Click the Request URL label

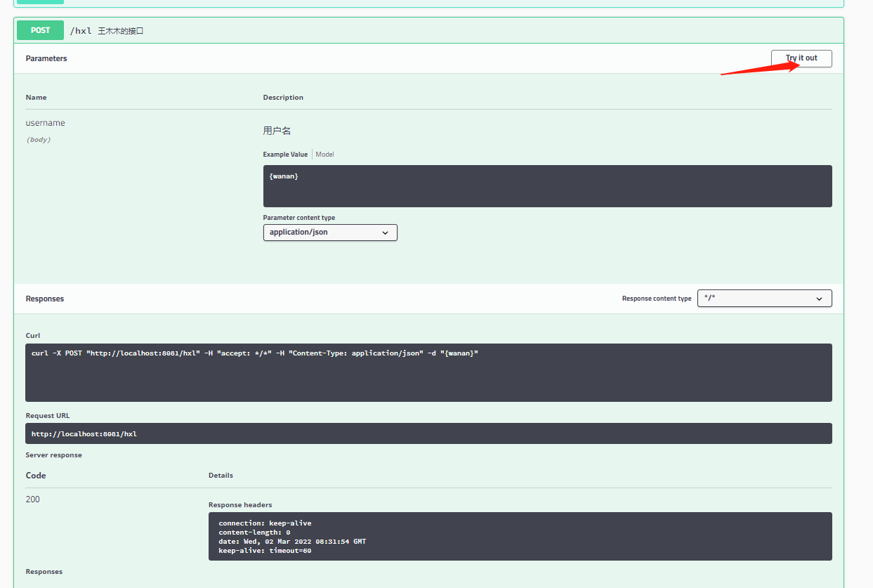click(48, 416)
